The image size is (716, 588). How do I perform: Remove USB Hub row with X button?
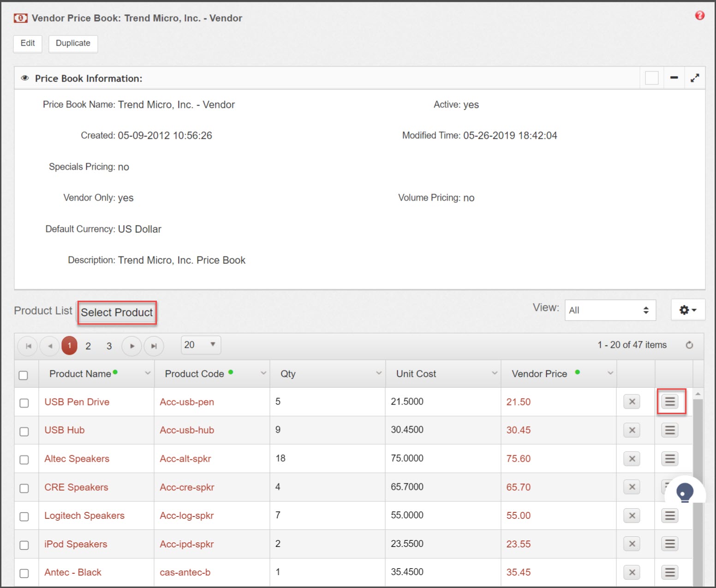632,430
